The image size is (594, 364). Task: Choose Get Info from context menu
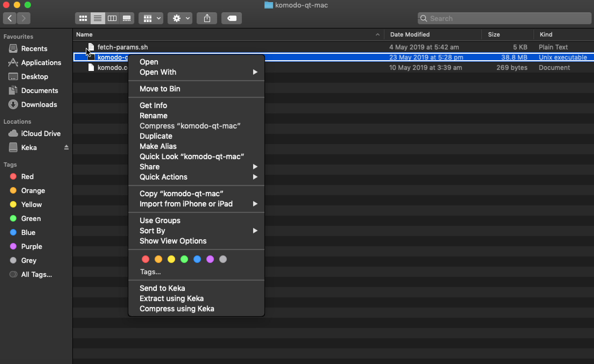click(153, 105)
